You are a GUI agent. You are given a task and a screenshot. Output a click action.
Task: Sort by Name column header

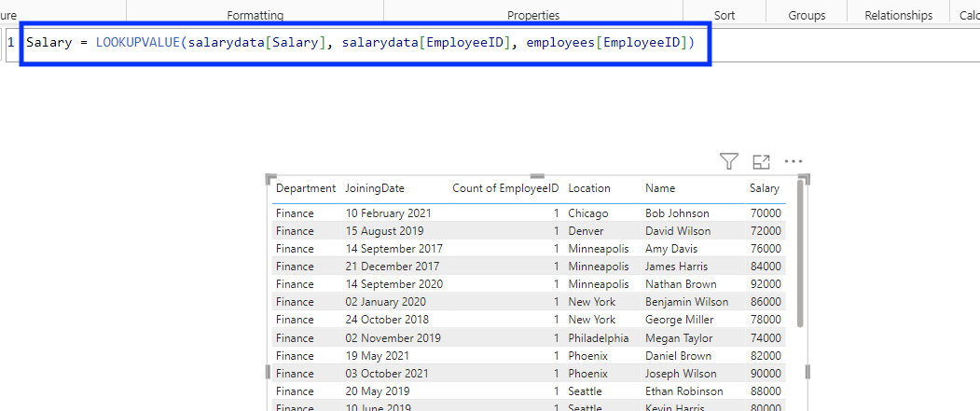coord(660,188)
